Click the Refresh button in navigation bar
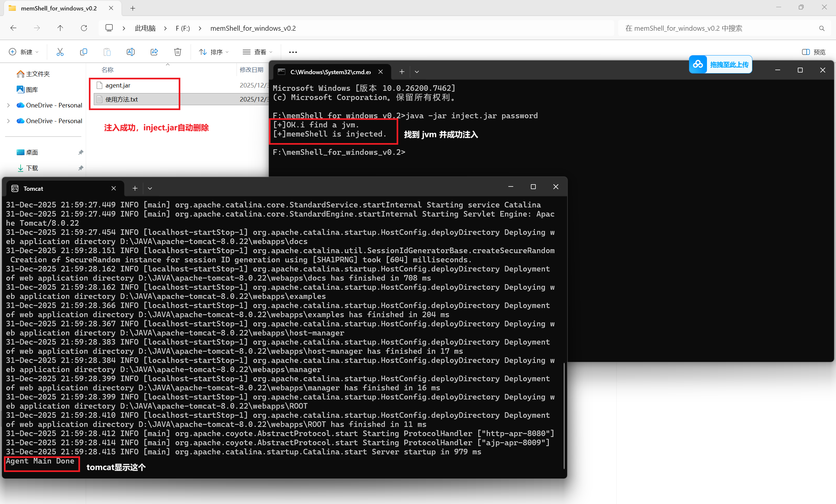Image resolution: width=836 pixels, height=504 pixels. coord(84,28)
